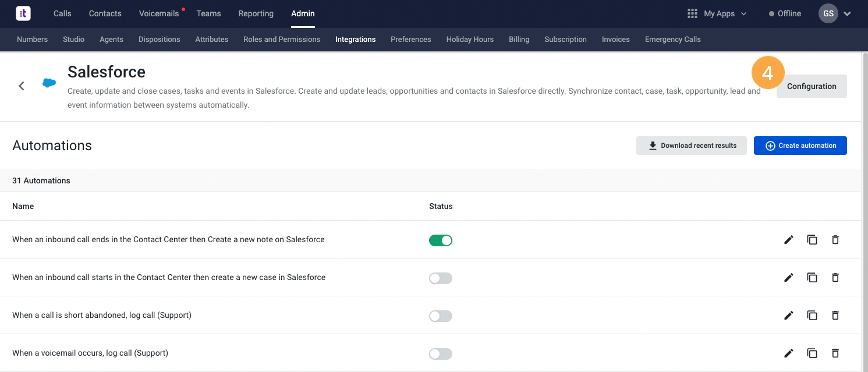This screenshot has width=868, height=372.
Task: Enable the voicemail occurs log call toggle
Action: pyautogui.click(x=441, y=354)
